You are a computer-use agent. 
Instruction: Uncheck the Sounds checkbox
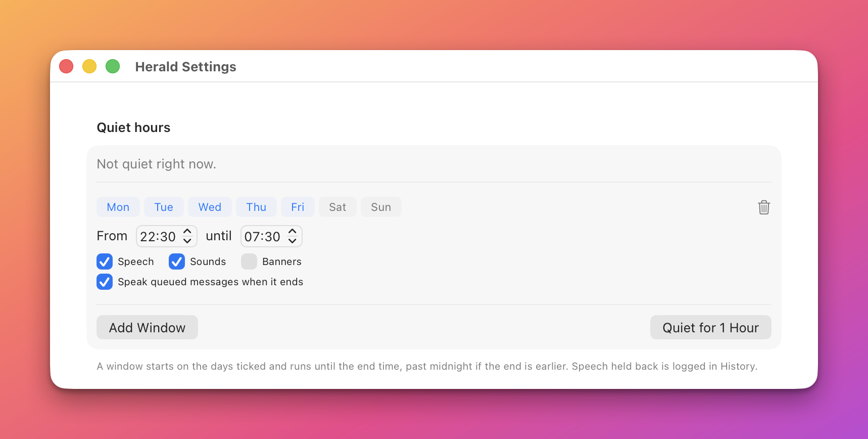click(177, 261)
